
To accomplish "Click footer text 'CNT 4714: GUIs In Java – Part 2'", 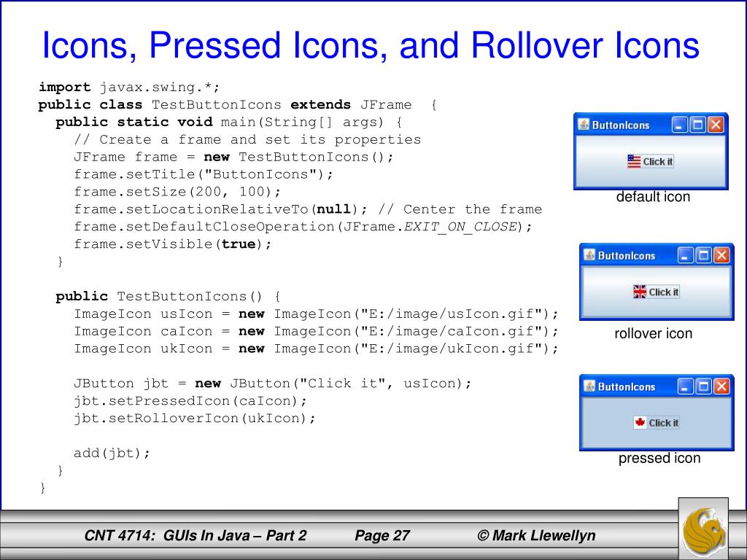I will [x=196, y=536].
